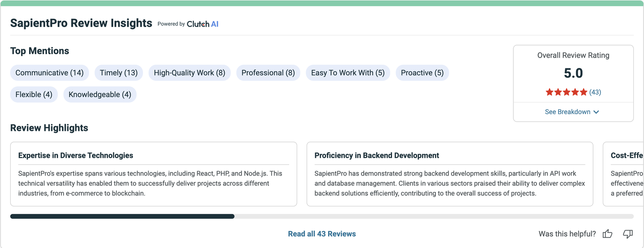
Task: Click the Review Highlights heading
Action: pos(49,128)
